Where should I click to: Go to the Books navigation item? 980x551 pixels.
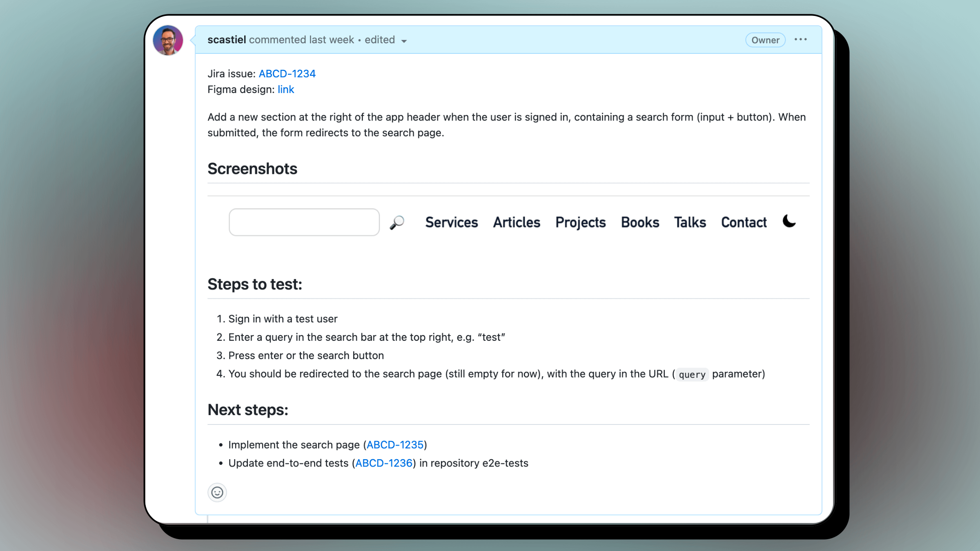tap(640, 222)
